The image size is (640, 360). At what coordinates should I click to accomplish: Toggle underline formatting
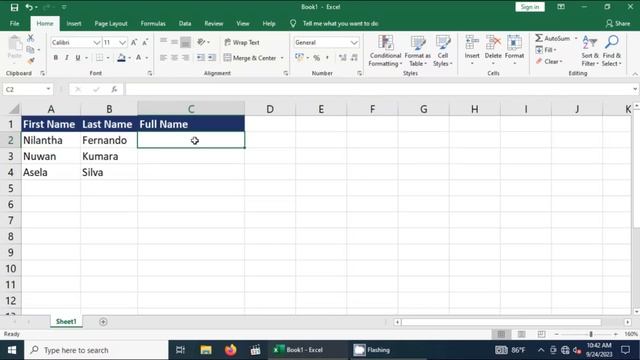78,58
